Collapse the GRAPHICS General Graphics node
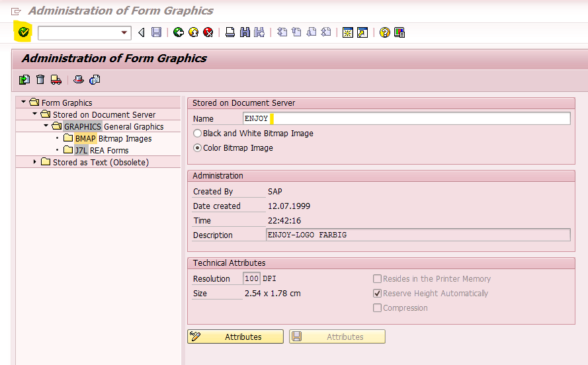Image resolution: width=588 pixels, height=365 pixels. 46,126
